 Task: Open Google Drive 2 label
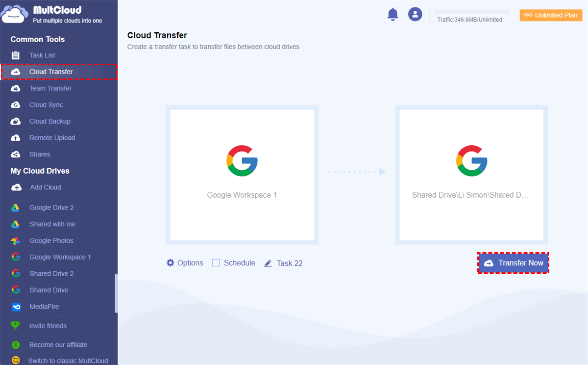coord(51,208)
